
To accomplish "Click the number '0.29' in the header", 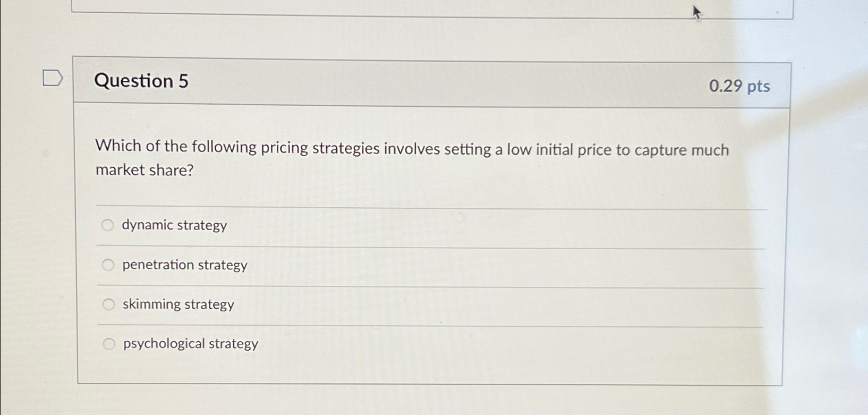I will pyautogui.click(x=725, y=86).
